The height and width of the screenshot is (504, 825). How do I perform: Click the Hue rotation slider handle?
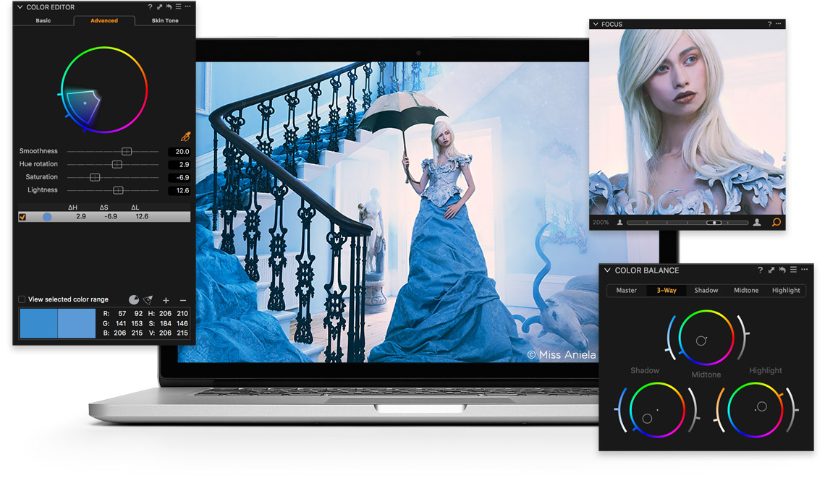(x=117, y=164)
